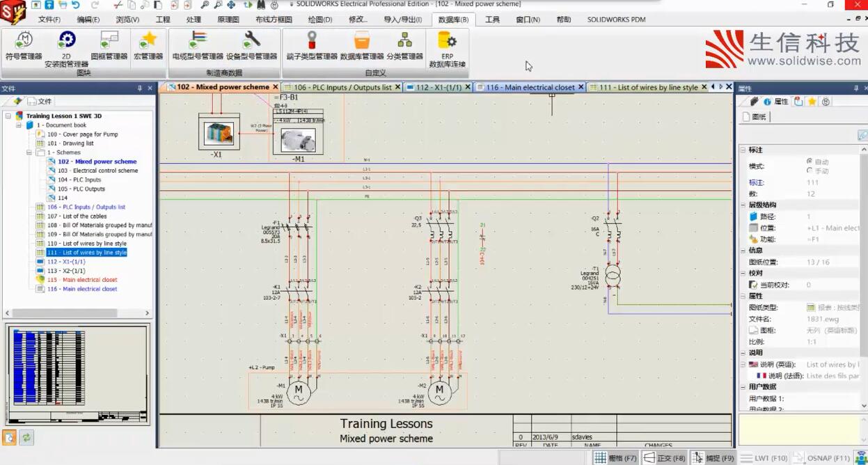Collapse the 说明 property section
This screenshot has width=868, height=465.
click(x=743, y=353)
